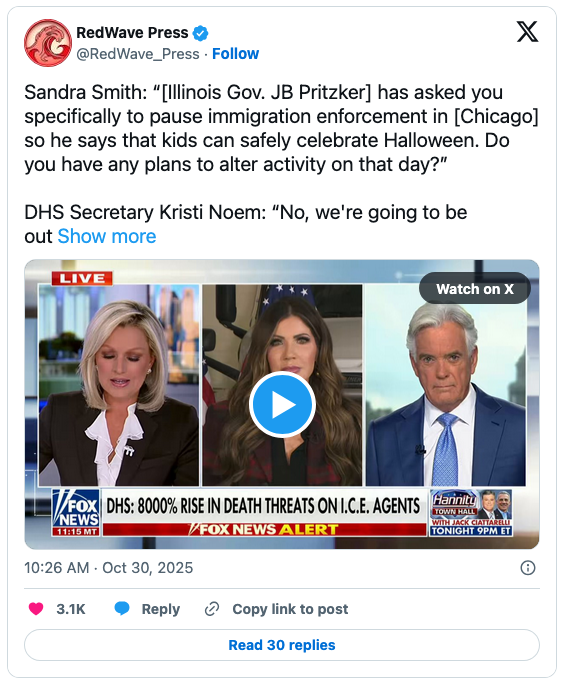567x685 pixels.
Task: Open the 10:26 AM Oct 30 timestamp
Action: [x=108, y=568]
